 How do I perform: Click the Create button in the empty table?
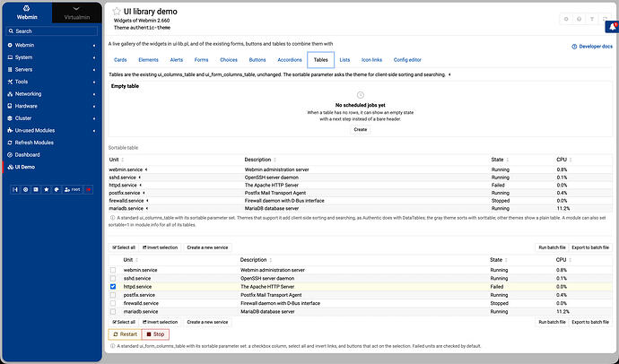coord(360,130)
